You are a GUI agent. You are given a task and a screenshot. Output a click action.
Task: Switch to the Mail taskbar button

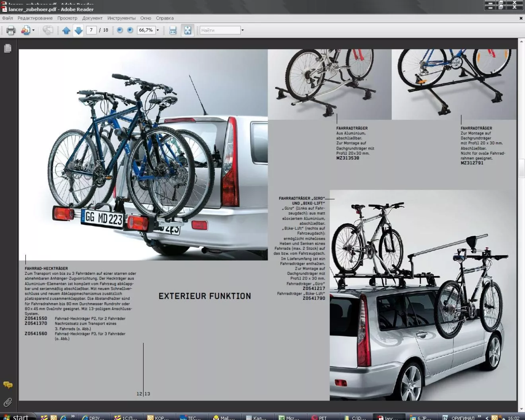point(224,418)
